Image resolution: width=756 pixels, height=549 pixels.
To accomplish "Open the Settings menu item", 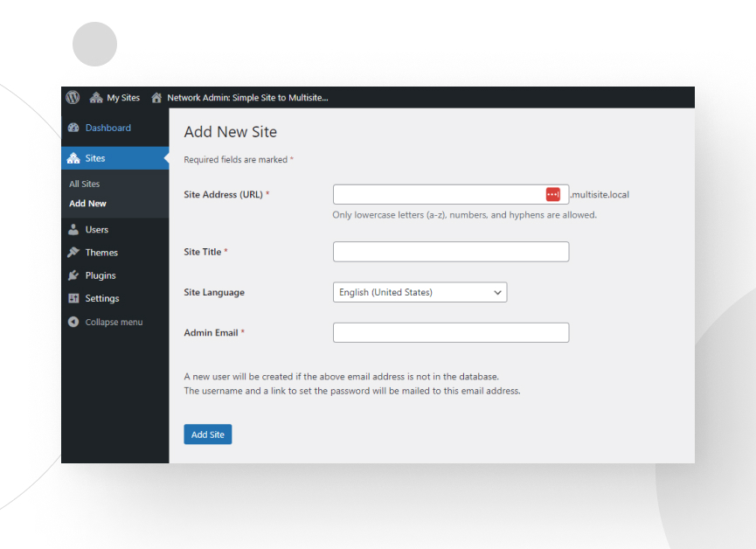I will coord(115,298).
